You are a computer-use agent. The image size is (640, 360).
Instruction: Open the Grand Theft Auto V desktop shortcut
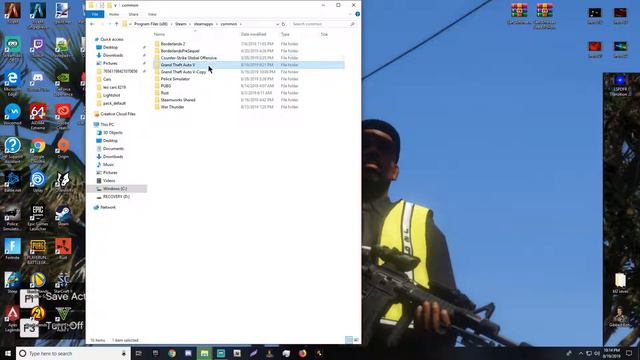click(63, 318)
